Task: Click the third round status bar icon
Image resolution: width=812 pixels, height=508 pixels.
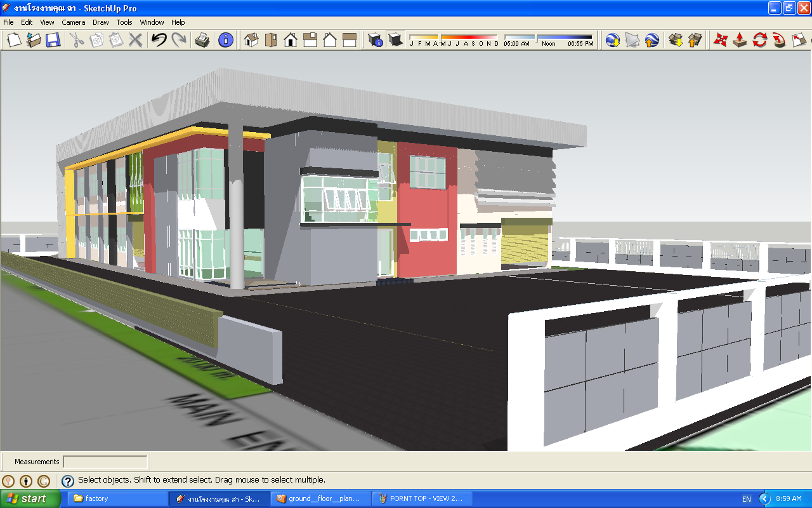Action: click(x=43, y=481)
